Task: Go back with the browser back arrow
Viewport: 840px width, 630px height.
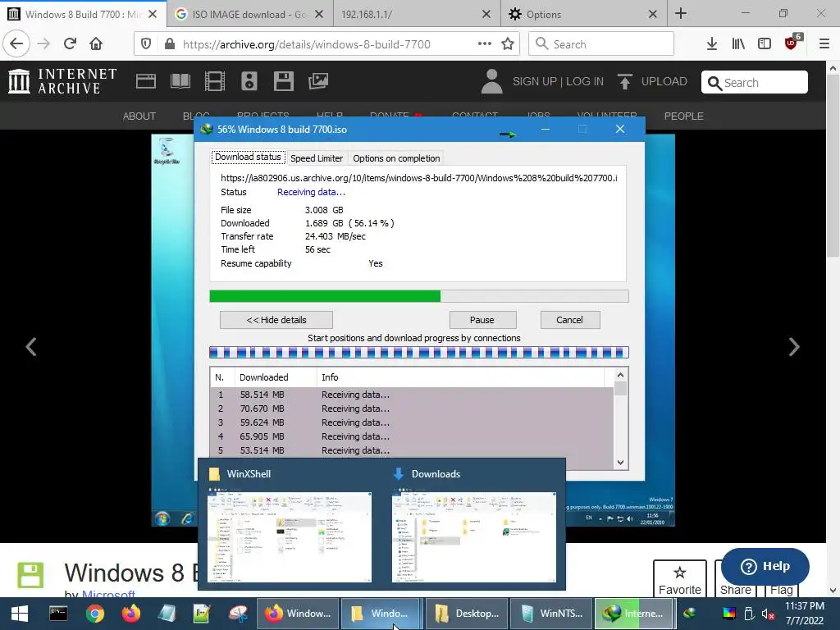Action: 16,44
